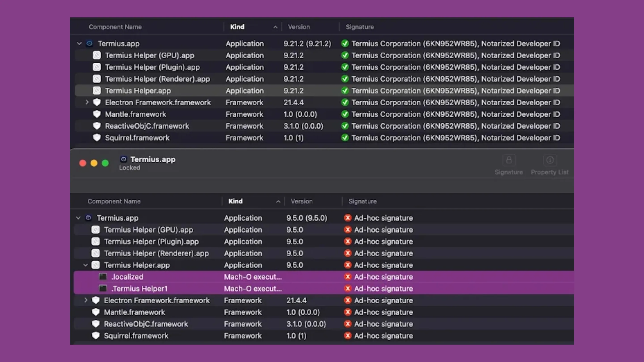Click ReactiveObjC.framework shield icon lower window
This screenshot has width=644, height=362.
[x=95, y=324]
